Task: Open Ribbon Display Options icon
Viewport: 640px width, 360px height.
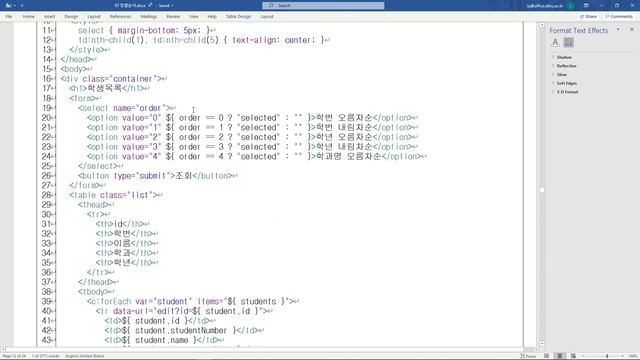Action: pyautogui.click(x=586, y=6)
